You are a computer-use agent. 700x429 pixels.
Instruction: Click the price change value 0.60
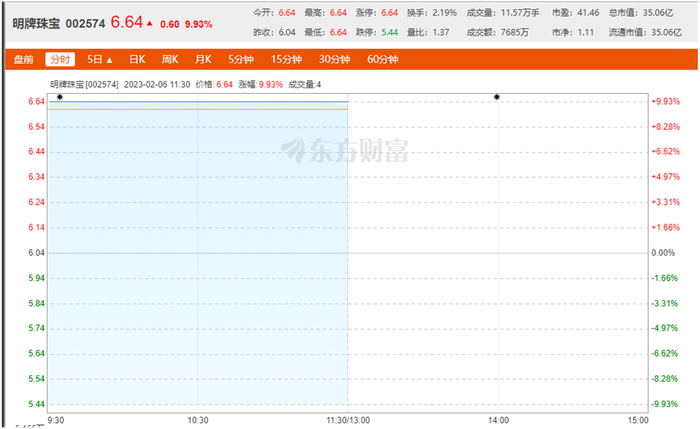tap(170, 24)
